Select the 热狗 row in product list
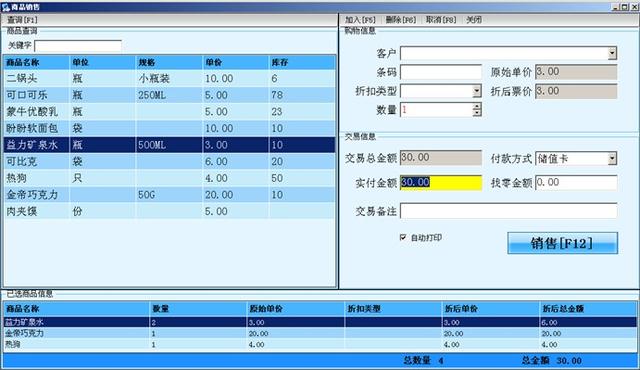 [170, 178]
